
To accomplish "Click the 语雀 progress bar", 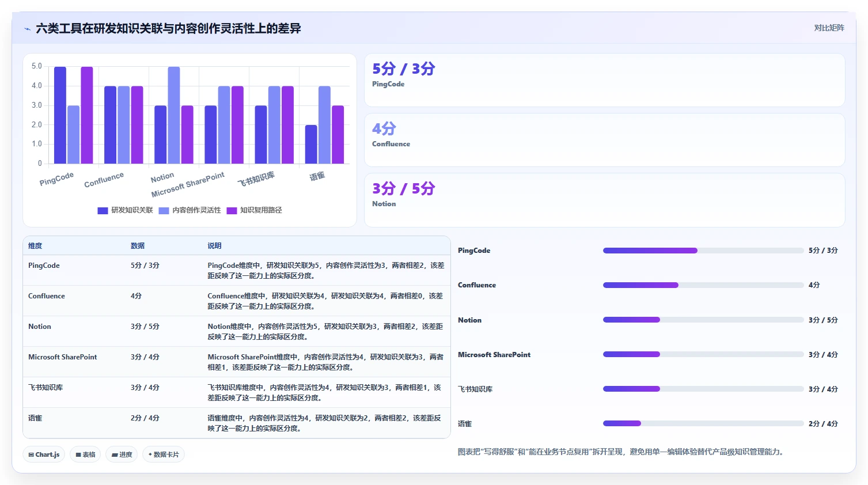I will tap(703, 423).
